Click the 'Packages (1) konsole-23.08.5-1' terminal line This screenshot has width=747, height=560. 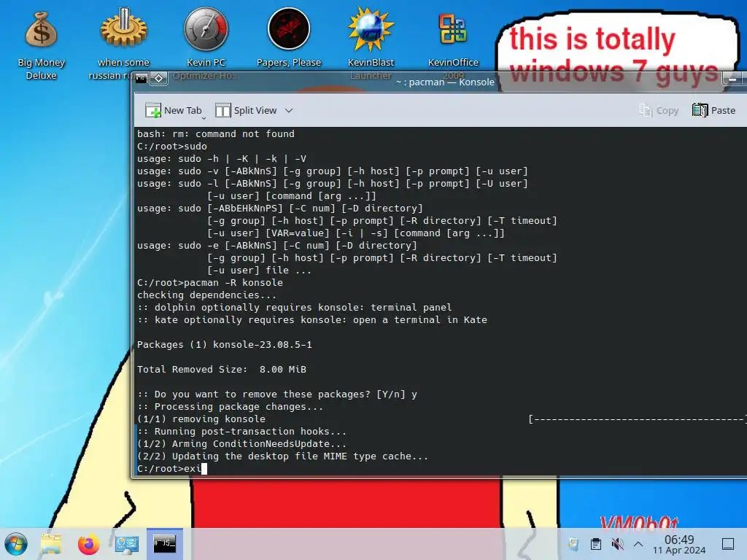click(225, 345)
